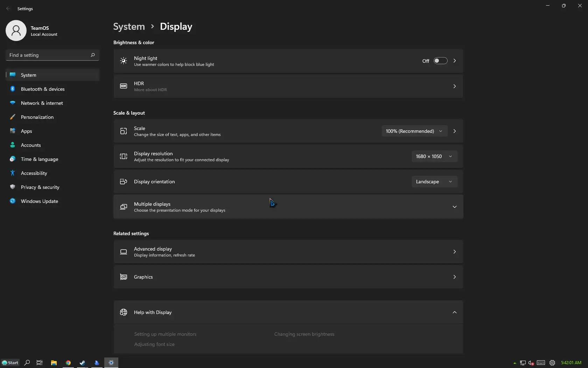Click the Network & internet wifi icon

coord(13,103)
